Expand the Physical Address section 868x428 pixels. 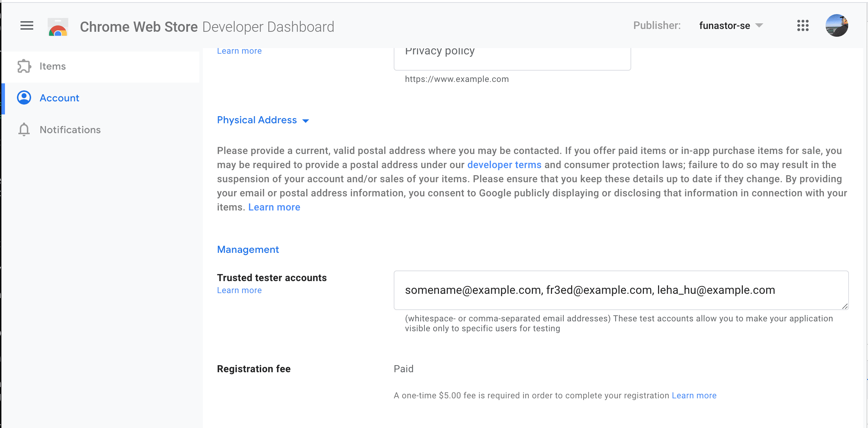[307, 120]
